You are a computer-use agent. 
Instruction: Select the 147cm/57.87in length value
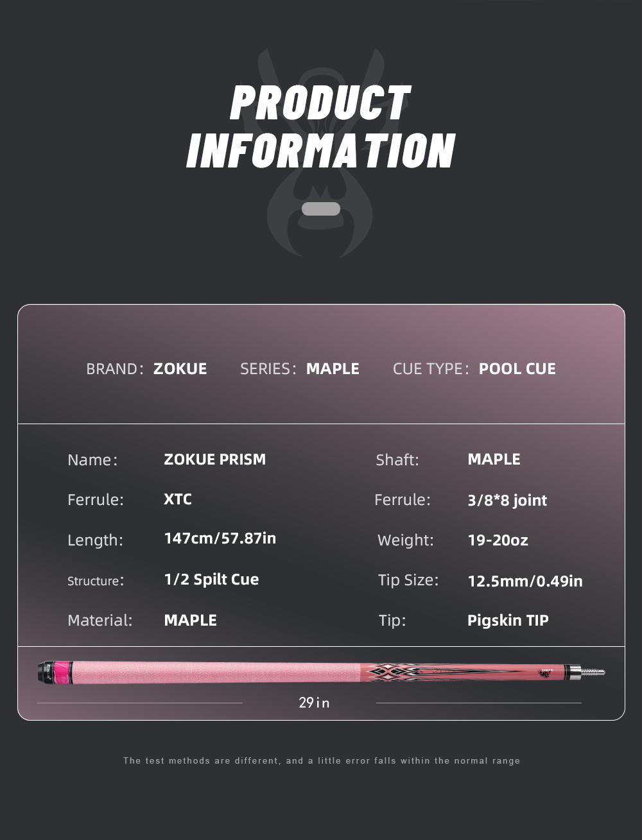(x=220, y=538)
